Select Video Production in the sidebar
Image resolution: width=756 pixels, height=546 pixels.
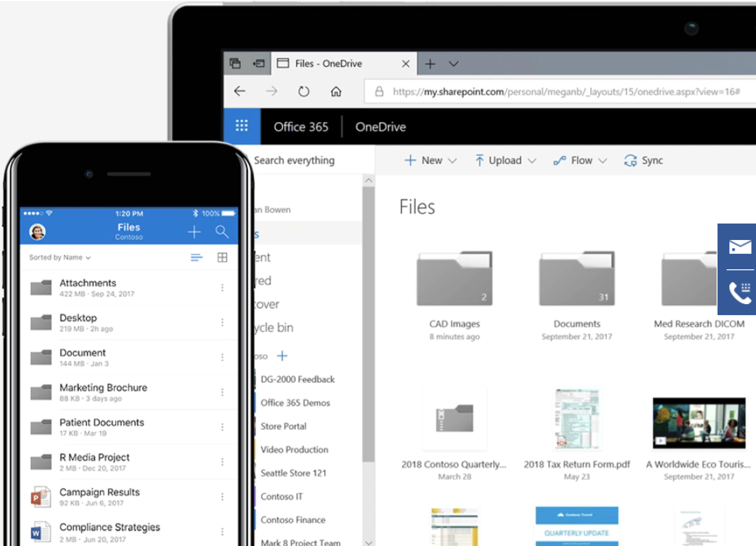click(x=294, y=449)
